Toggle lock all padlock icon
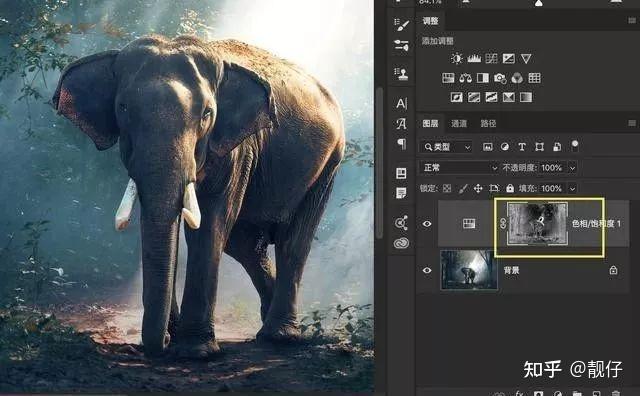 click(510, 188)
